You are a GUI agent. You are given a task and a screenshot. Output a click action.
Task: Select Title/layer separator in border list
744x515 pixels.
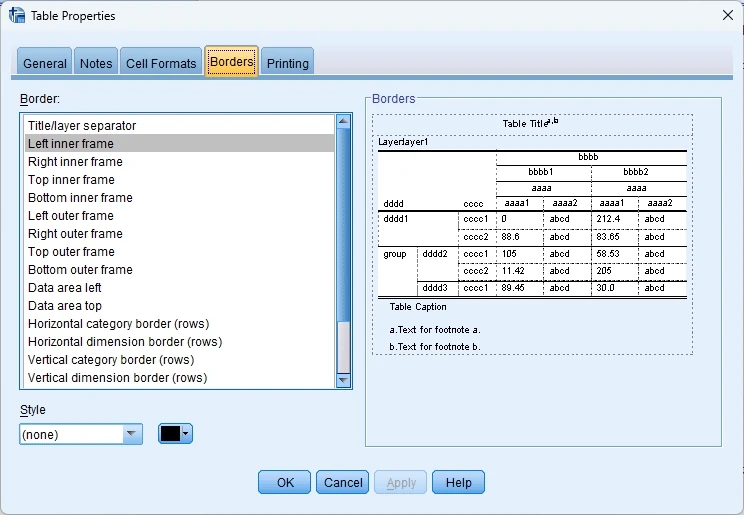tap(82, 126)
